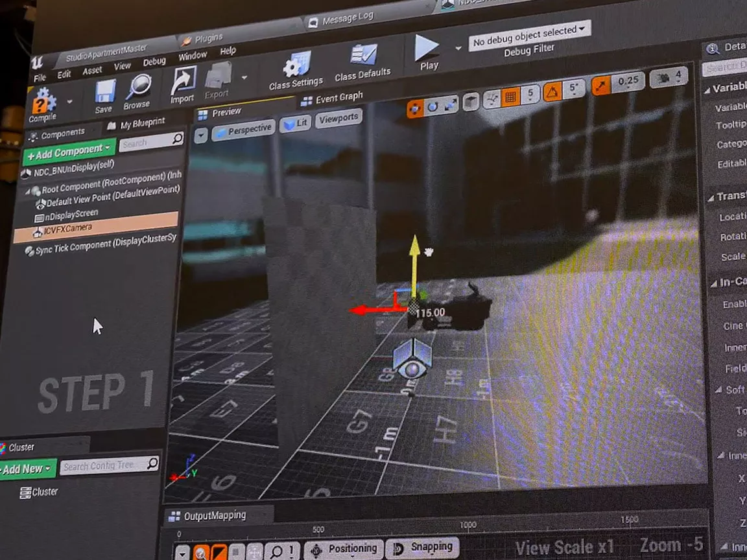Image resolution: width=747 pixels, height=560 pixels.
Task: Browse to asset in Content Browser
Action: pyautogui.click(x=137, y=91)
